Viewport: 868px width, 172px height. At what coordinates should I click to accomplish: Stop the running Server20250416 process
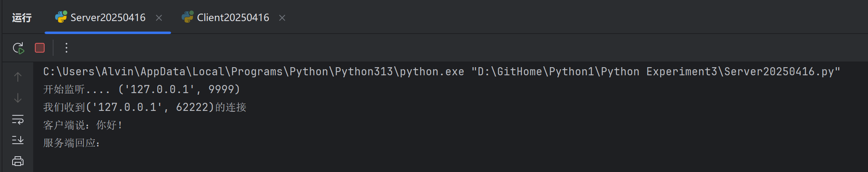pyautogui.click(x=40, y=48)
